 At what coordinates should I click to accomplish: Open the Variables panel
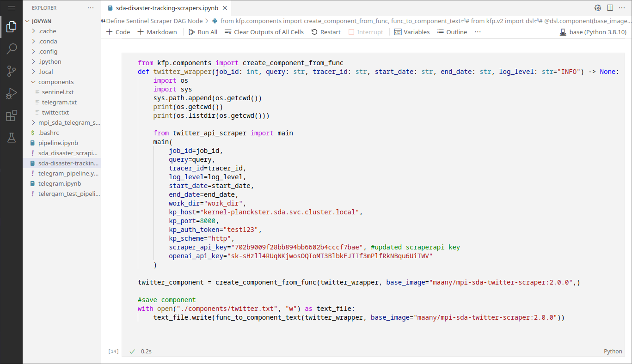pyautogui.click(x=412, y=32)
